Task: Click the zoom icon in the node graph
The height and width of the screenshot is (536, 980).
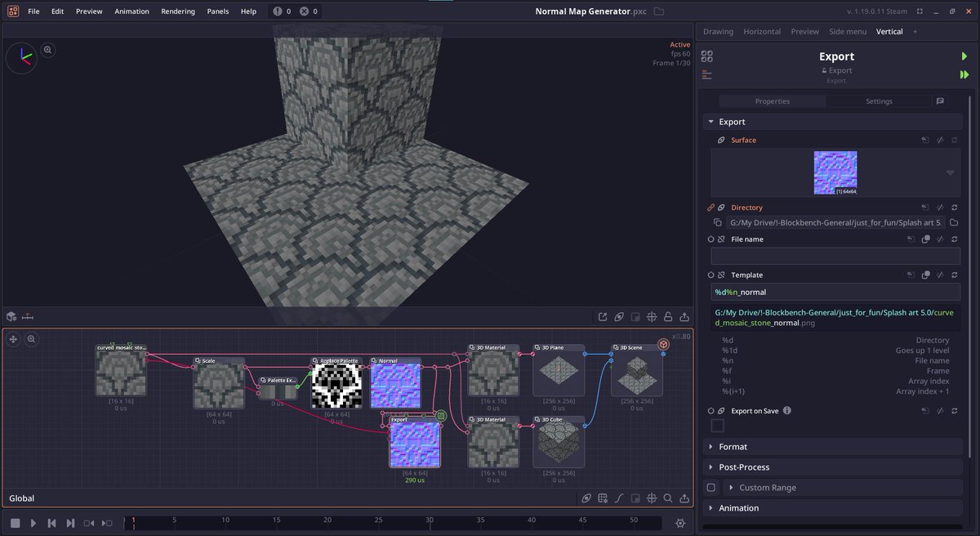Action: pyautogui.click(x=31, y=339)
